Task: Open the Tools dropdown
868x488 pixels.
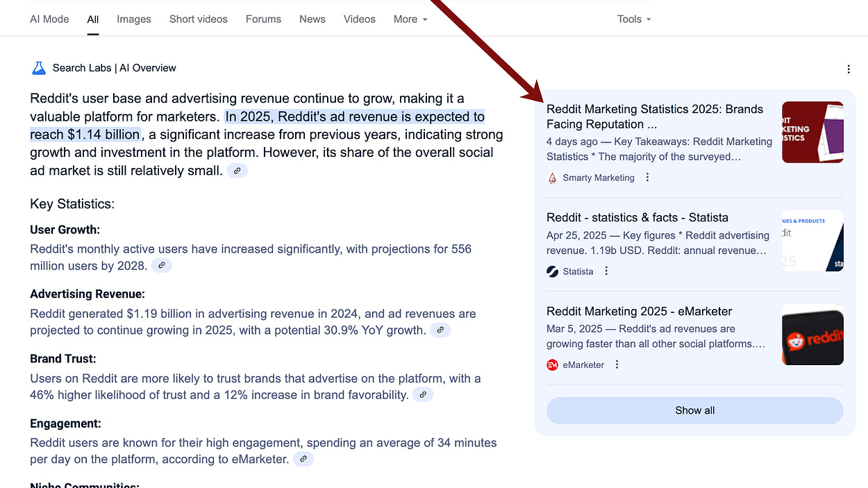Action: (x=634, y=19)
